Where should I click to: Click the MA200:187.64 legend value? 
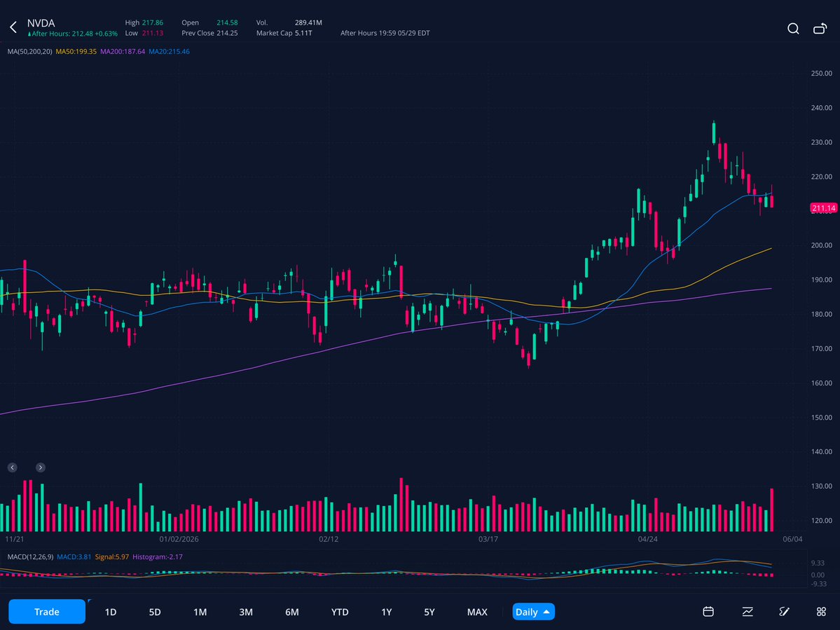[x=122, y=51]
